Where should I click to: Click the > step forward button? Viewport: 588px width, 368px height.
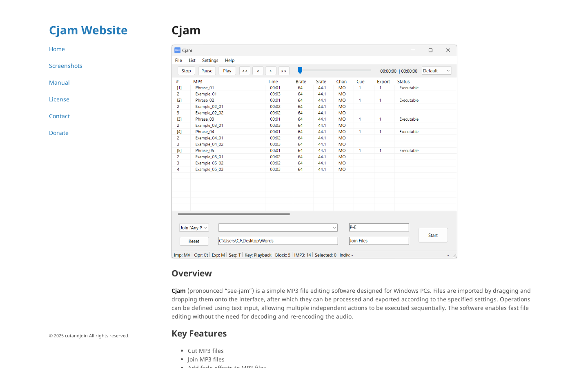click(x=271, y=71)
